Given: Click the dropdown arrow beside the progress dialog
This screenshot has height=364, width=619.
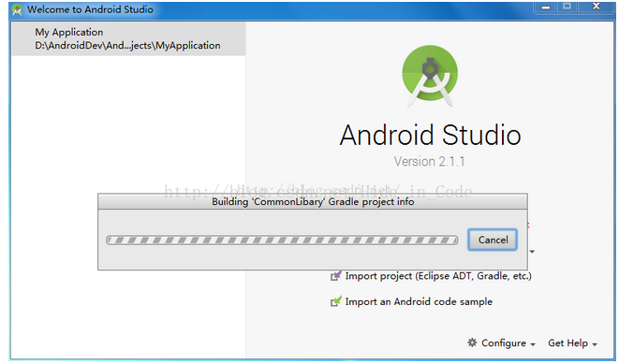Looking at the screenshot, I should 532,252.
